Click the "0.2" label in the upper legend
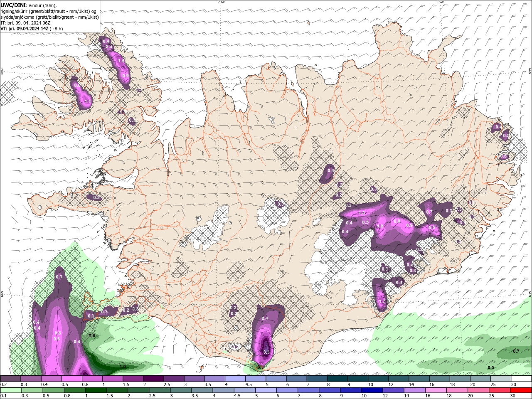532x399 pixels. pyautogui.click(x=3, y=384)
